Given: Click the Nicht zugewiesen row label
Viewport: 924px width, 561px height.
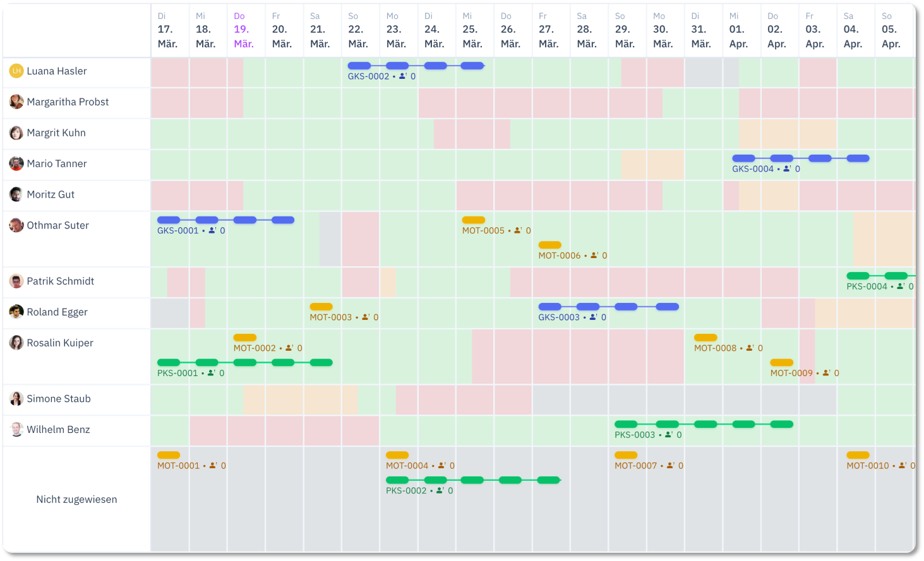Looking at the screenshot, I should pos(76,500).
